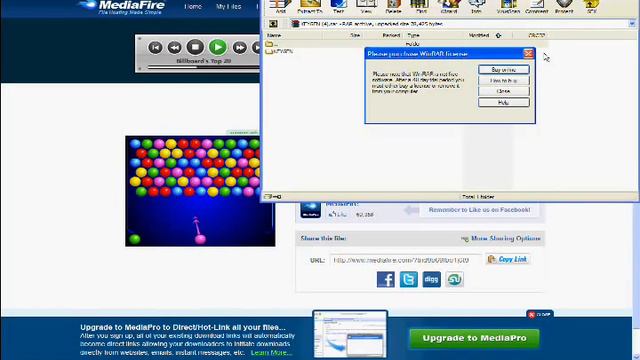640x360 pixels.
Task: Click the MediaFire Facebook page icon
Action: pos(311,209)
